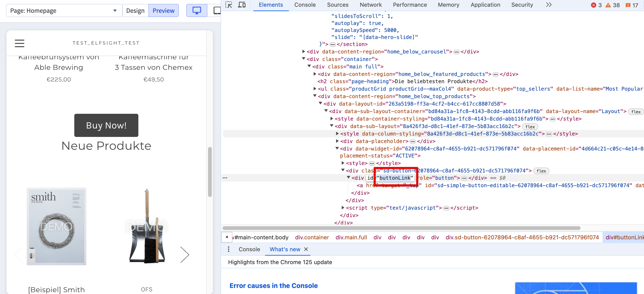Open the Network tab

pyautogui.click(x=370, y=5)
